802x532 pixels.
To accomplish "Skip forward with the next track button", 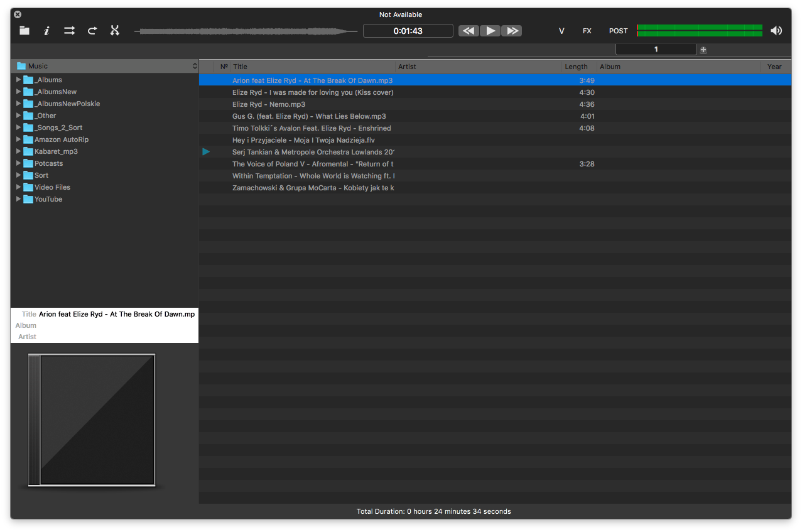I will point(512,31).
